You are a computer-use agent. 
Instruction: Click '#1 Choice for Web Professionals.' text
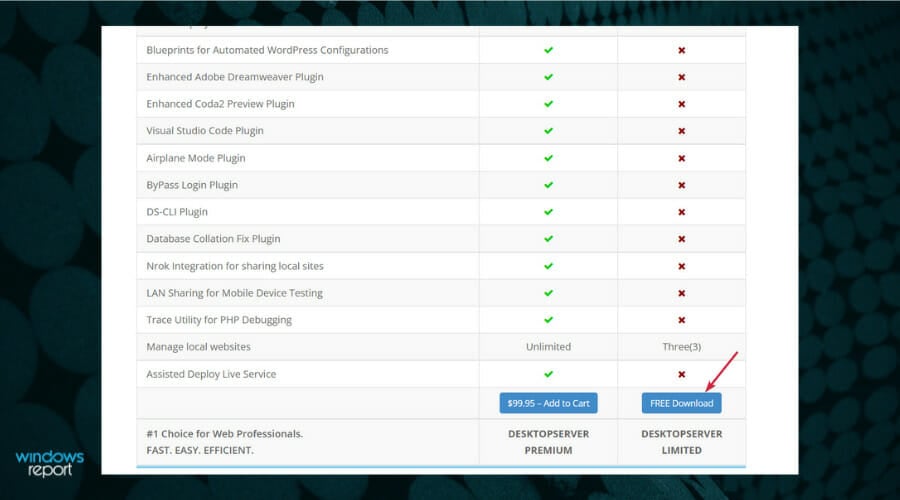click(x=224, y=434)
